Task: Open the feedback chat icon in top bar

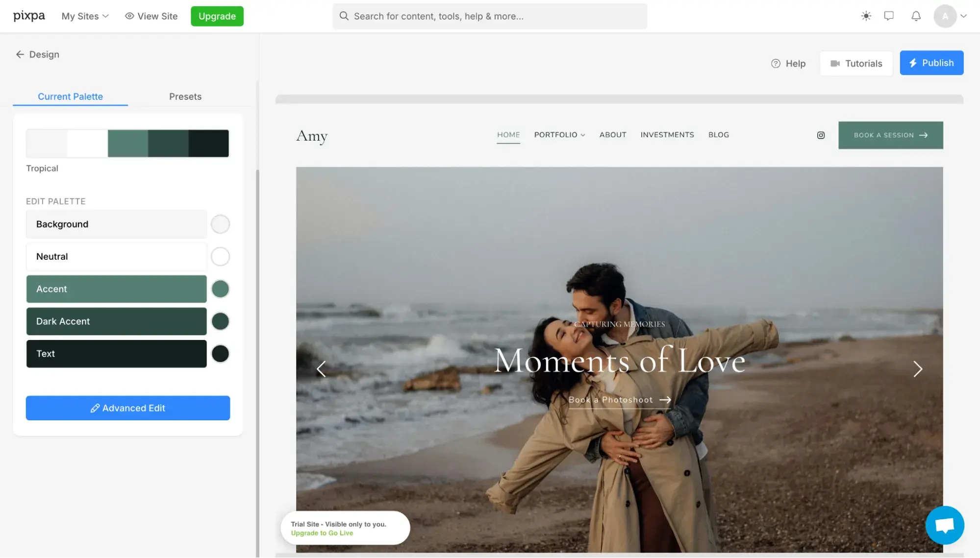Action: click(890, 16)
